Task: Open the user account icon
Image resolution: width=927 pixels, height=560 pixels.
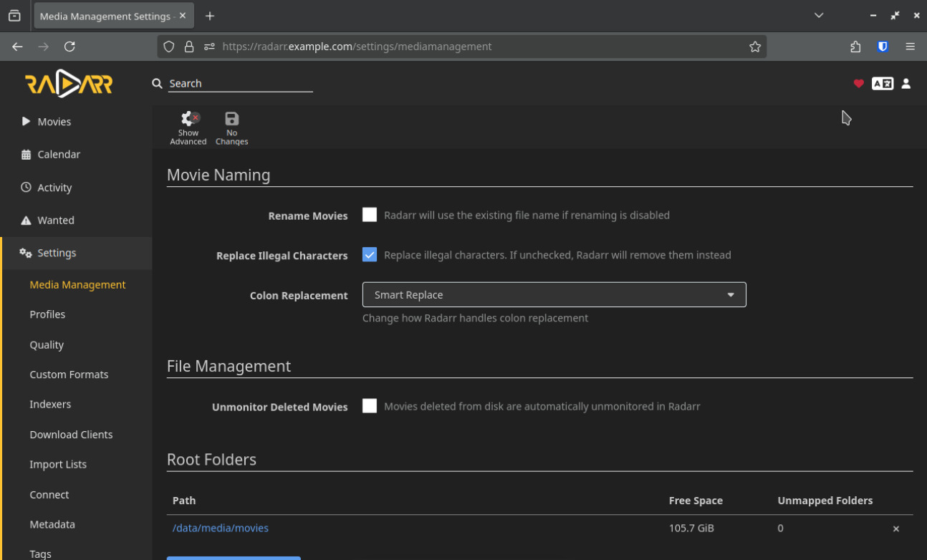Action: pyautogui.click(x=906, y=84)
